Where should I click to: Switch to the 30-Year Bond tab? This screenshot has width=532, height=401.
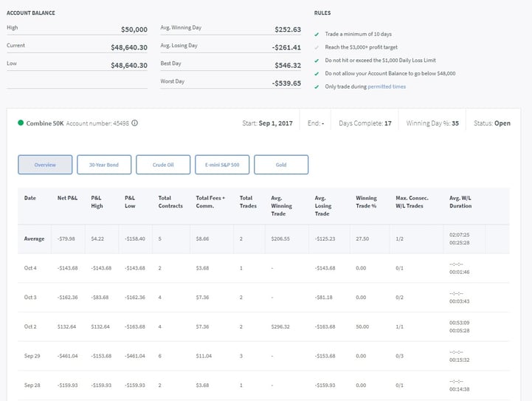click(x=103, y=165)
